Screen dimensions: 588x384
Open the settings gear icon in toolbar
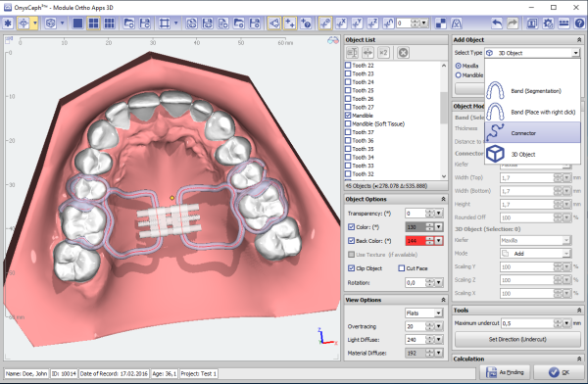pyautogui.click(x=548, y=24)
